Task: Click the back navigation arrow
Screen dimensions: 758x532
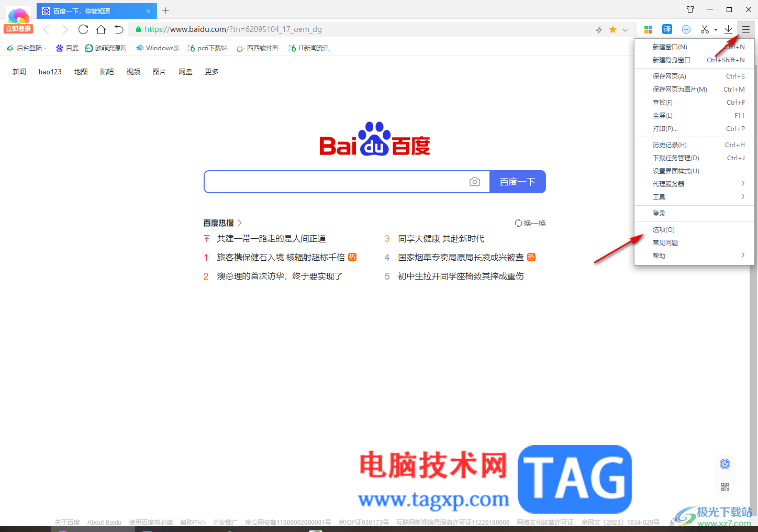Action: click(46, 29)
